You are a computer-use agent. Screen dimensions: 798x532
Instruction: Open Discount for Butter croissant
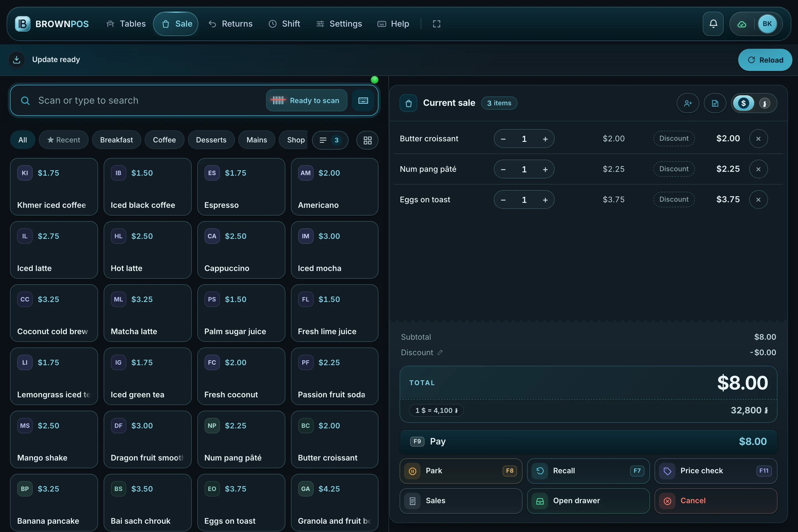674,139
